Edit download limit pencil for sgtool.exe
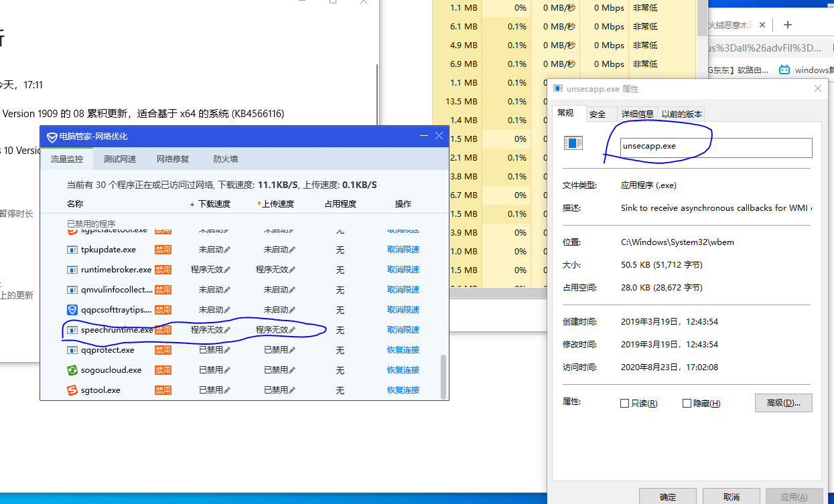 227,390
